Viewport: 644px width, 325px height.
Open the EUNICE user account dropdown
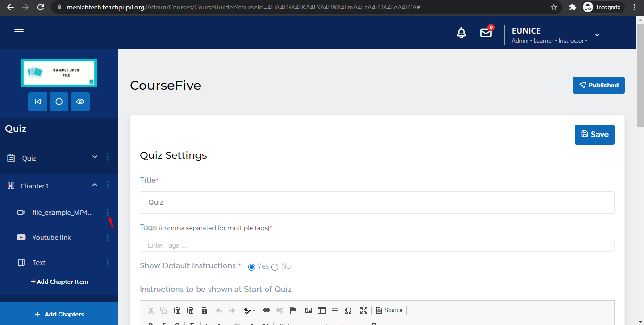597,35
